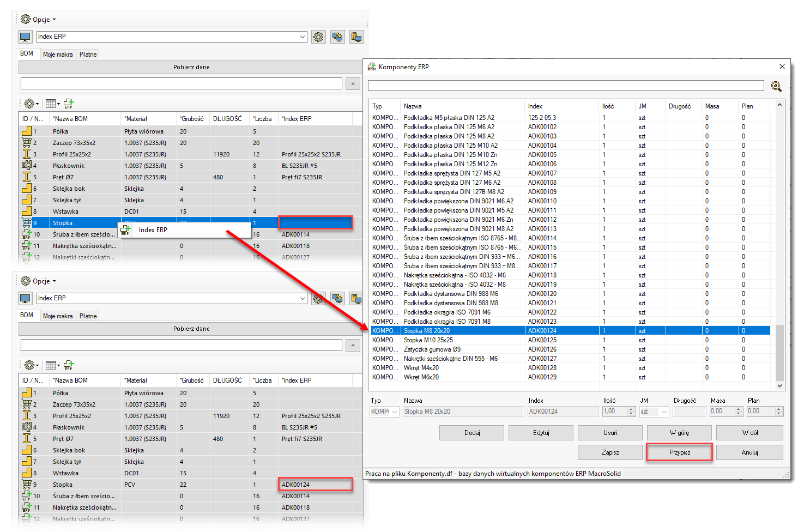804x532 pixels.
Task: Click the Edytuj button
Action: tap(541, 433)
